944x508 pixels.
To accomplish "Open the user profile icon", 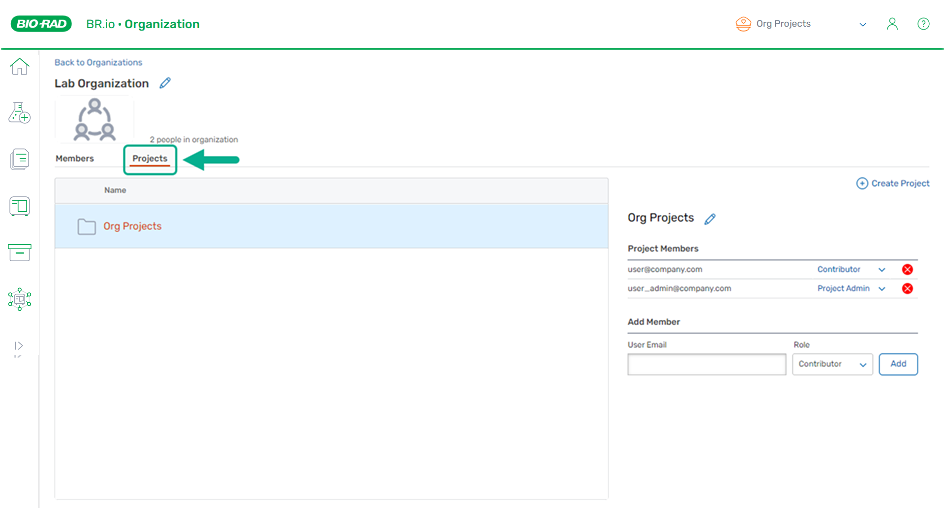I will (892, 24).
